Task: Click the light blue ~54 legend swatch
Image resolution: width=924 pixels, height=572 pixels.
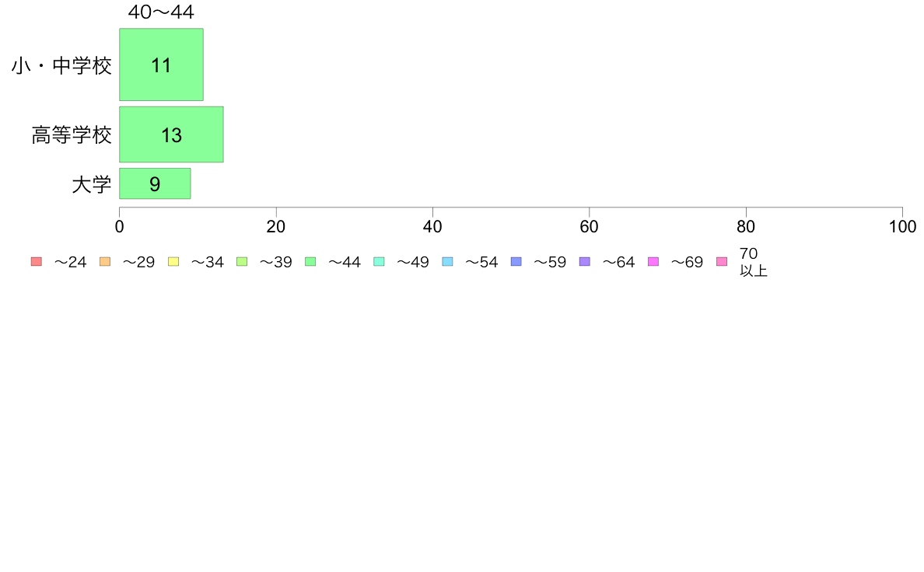Action: pos(447,262)
